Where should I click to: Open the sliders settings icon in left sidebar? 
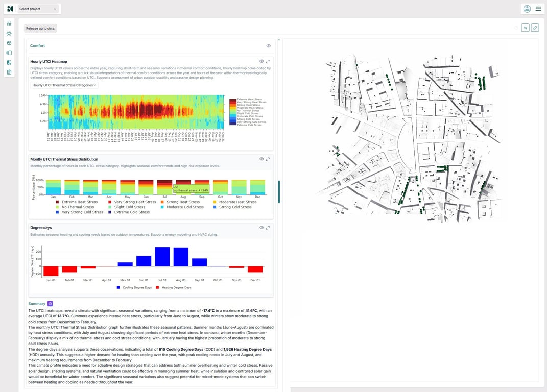click(9, 24)
